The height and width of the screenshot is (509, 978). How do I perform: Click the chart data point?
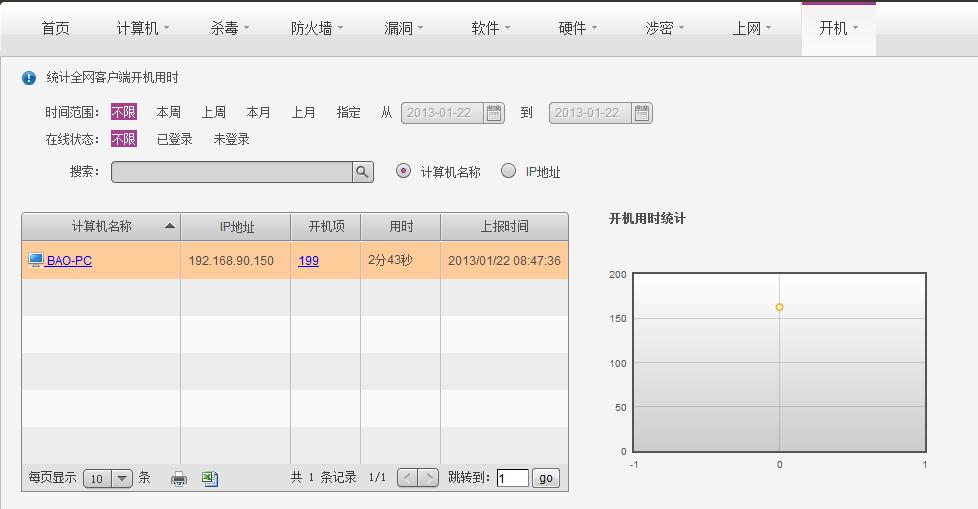coord(779,307)
